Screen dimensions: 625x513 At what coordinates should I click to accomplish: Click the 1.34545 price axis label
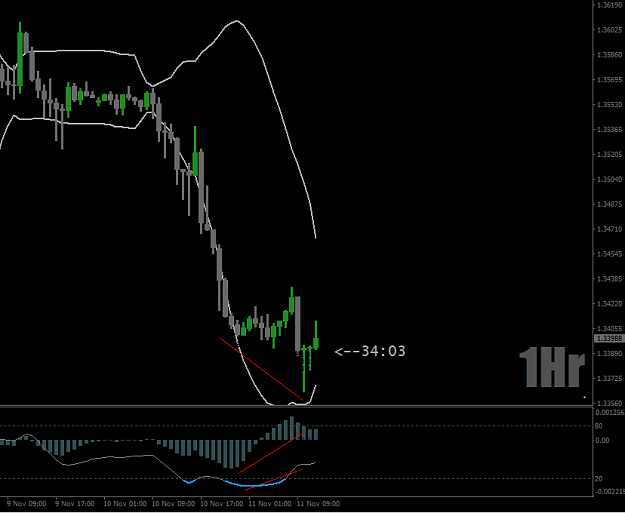click(610, 254)
